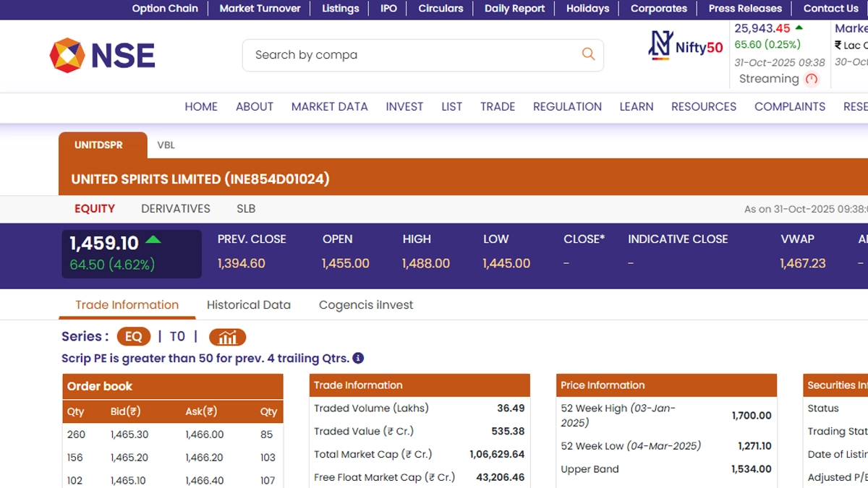Screen dimensions: 868x488
Task: Switch to the DERIVATIVES tab
Action: (176, 209)
